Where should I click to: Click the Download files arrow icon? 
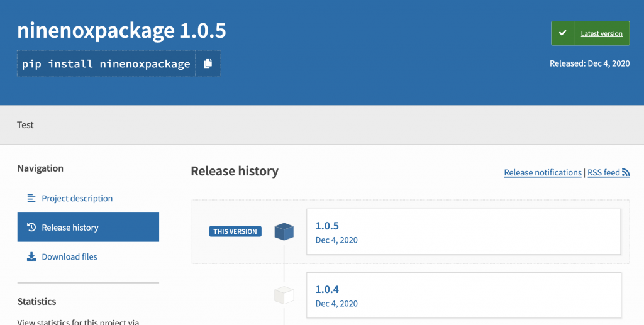click(31, 256)
